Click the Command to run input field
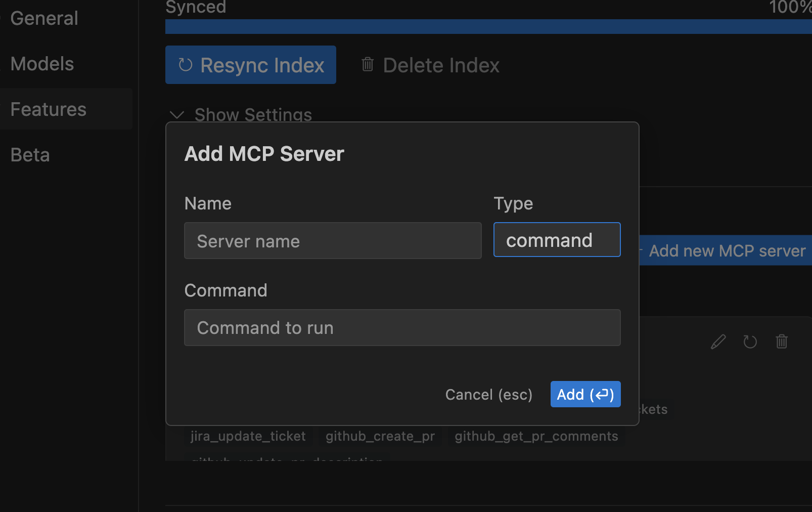This screenshot has height=512, width=812. tap(402, 327)
